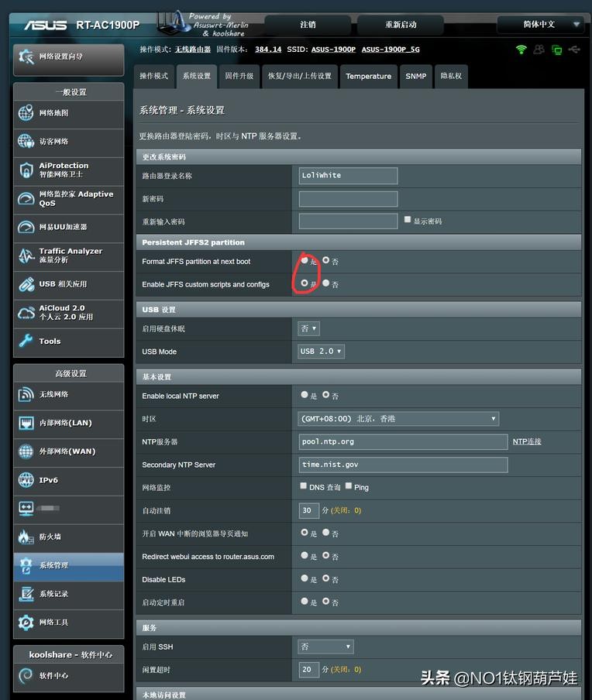Open the ASUS-1900P SSID link
Image resolution: width=592 pixels, height=700 pixels.
pyautogui.click(x=333, y=50)
